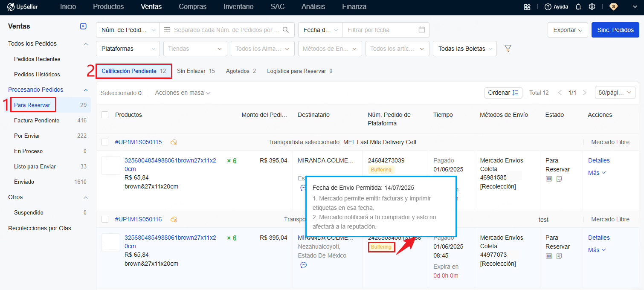
Task: Open the Todas las Boletas dropdown
Action: click(x=464, y=49)
